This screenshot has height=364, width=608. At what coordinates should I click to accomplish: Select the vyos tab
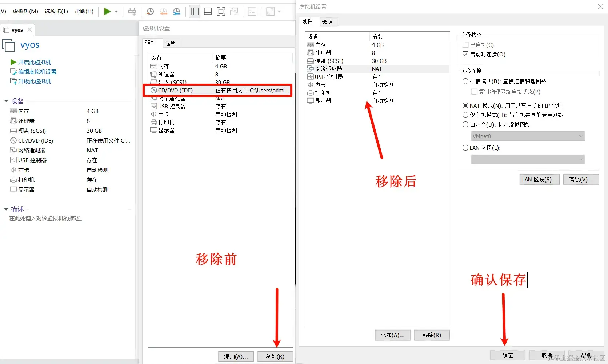[x=17, y=30]
